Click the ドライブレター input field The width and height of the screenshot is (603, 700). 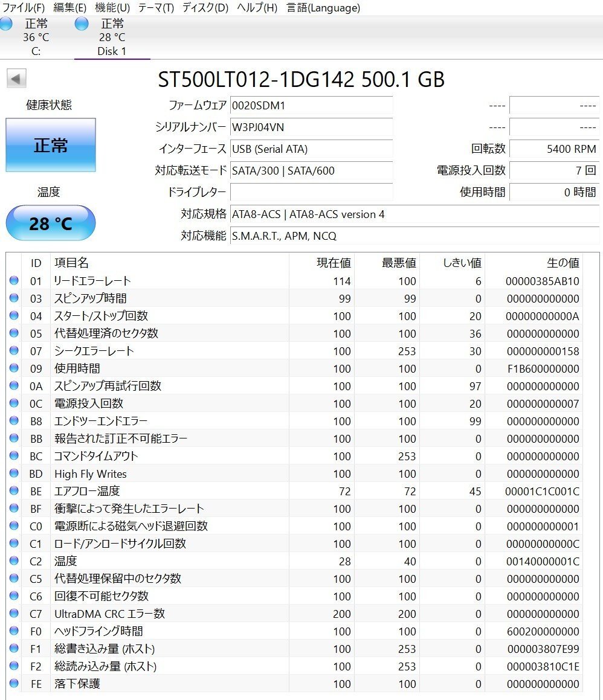pyautogui.click(x=312, y=192)
